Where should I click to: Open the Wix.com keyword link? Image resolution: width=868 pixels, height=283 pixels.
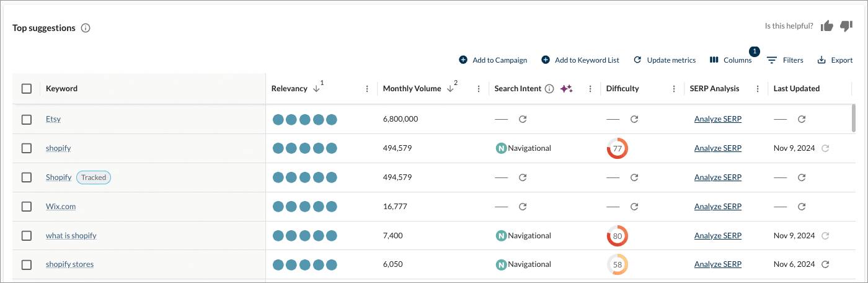pyautogui.click(x=61, y=207)
